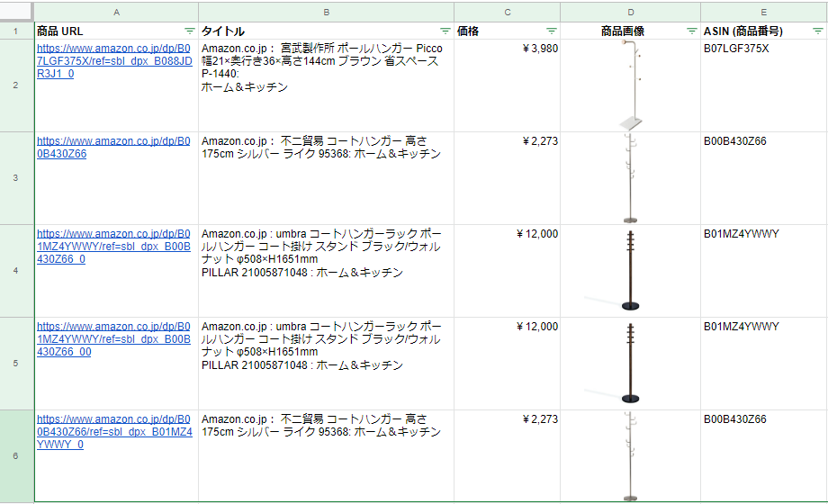Select row 3 ASIN B00B430Z66
828x504 pixels.
click(763, 178)
